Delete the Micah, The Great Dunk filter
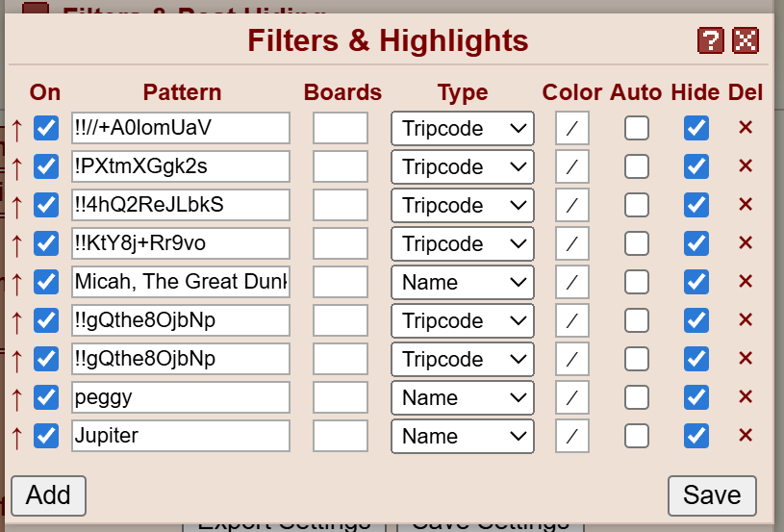Viewport: 784px width, 532px height. tap(746, 281)
